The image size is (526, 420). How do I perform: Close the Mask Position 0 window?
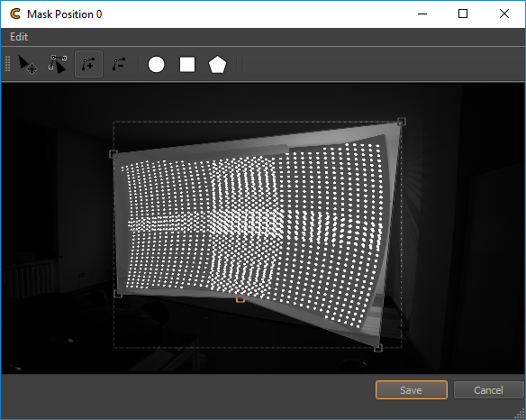(x=504, y=14)
